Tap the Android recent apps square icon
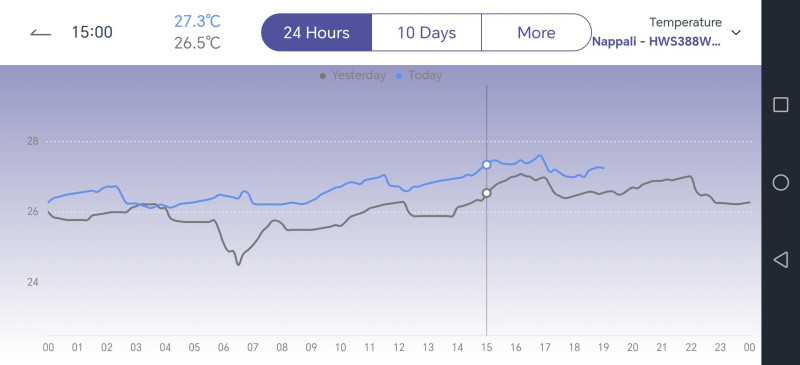 (781, 105)
